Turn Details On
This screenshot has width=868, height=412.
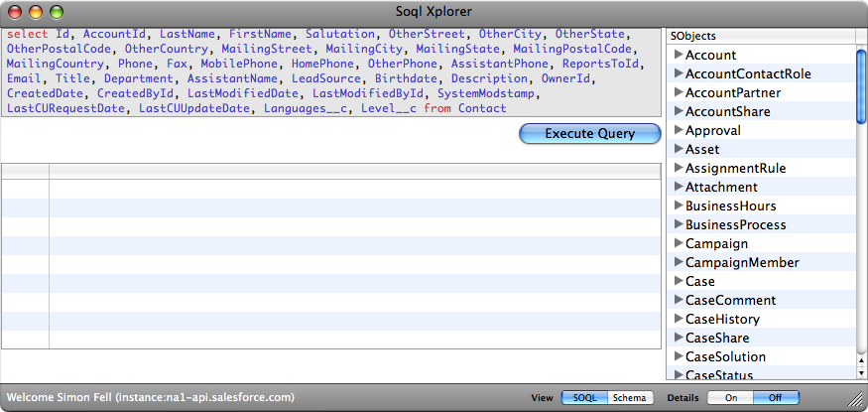pos(731,397)
